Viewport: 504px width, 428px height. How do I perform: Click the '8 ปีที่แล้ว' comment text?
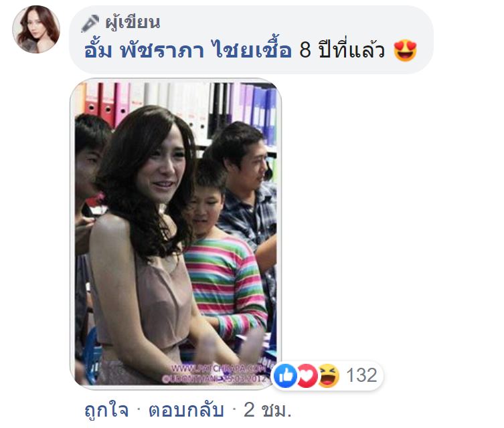coord(342,50)
